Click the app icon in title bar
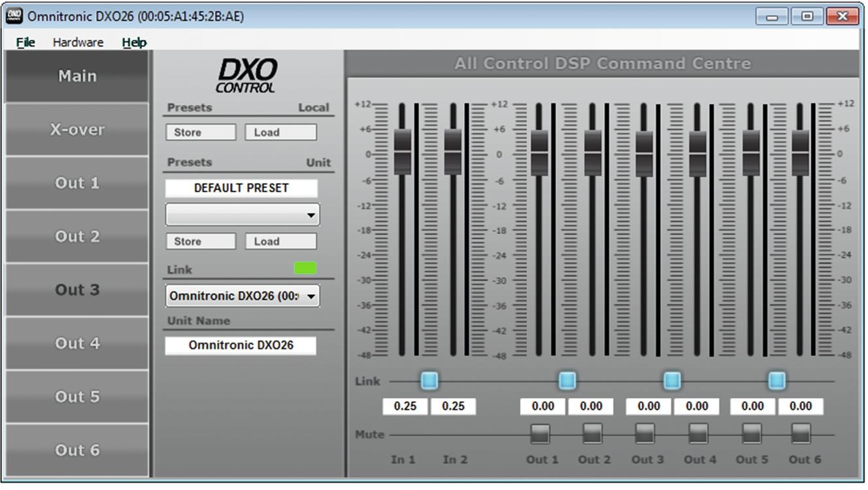 coord(14,16)
